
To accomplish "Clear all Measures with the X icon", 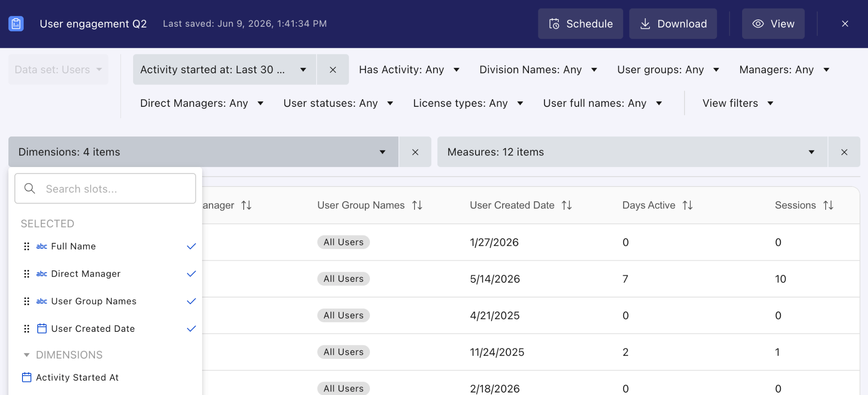I will coord(844,152).
